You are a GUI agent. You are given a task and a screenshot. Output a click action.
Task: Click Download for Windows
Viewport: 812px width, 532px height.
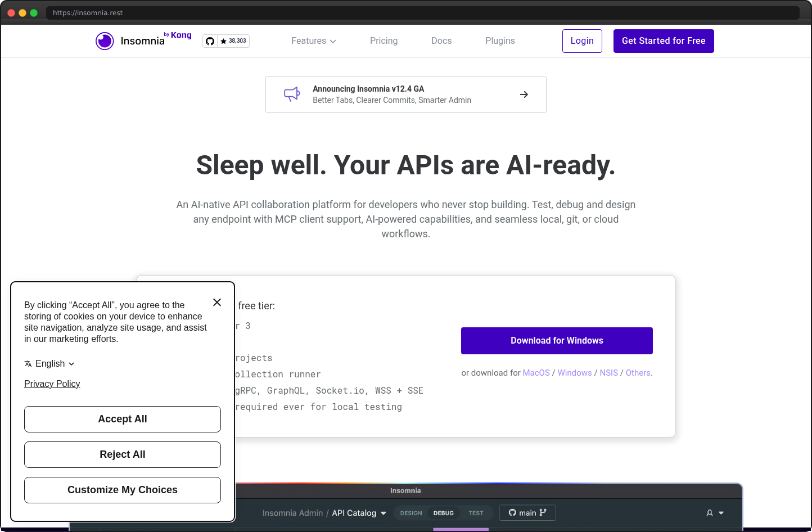[x=557, y=340]
